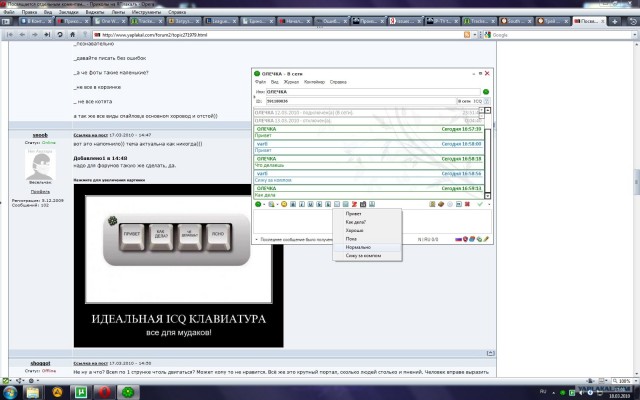Screen dimensions: 640x400
Task: Open the Контейнер menu in chat window
Action: (x=314, y=82)
